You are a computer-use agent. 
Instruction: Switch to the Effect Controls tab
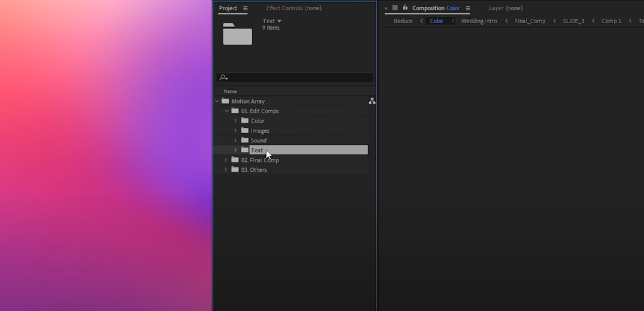[x=294, y=8]
